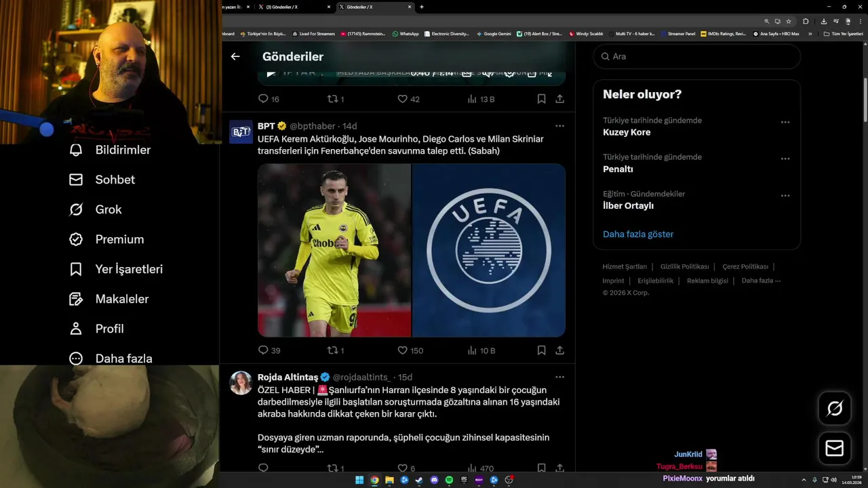Open Kuzey Kore trending topic
Image resolution: width=868 pixels, height=488 pixels.
click(627, 132)
